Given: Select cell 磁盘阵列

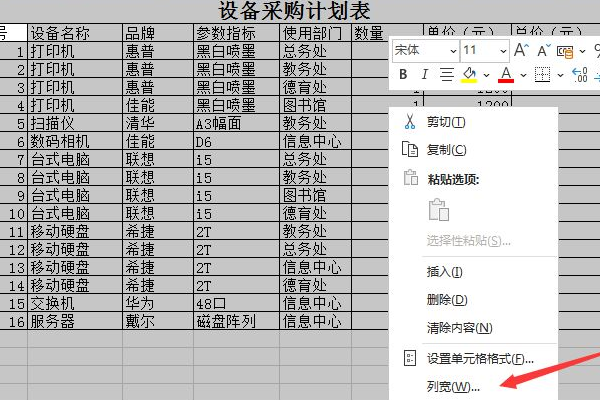Looking at the screenshot, I should point(236,322).
